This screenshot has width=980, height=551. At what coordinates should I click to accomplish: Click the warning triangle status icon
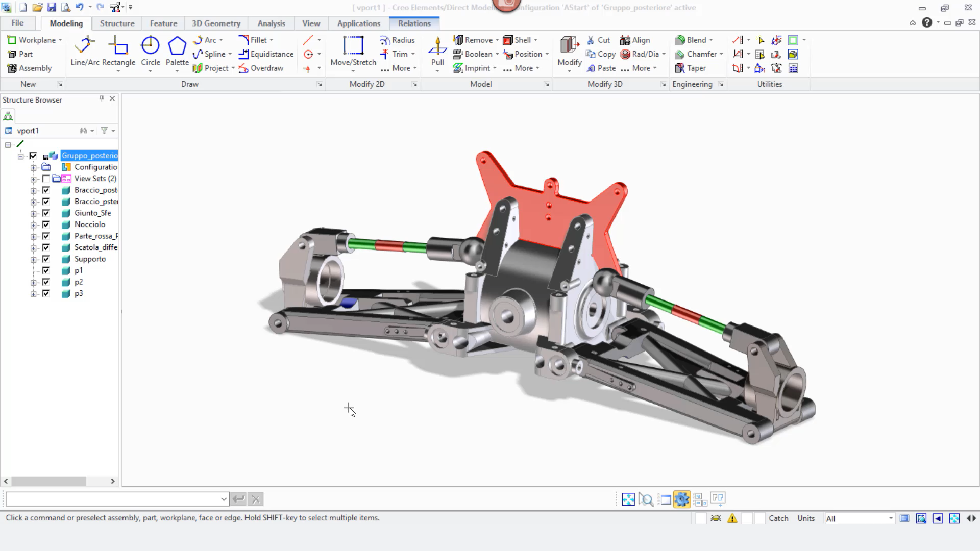[732, 518]
